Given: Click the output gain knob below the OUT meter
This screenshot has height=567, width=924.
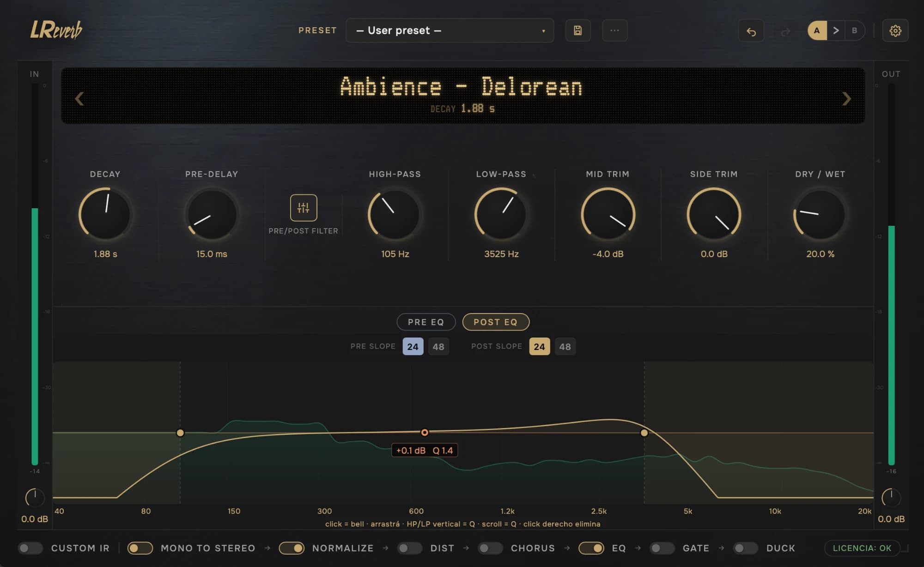Looking at the screenshot, I should point(891,498).
